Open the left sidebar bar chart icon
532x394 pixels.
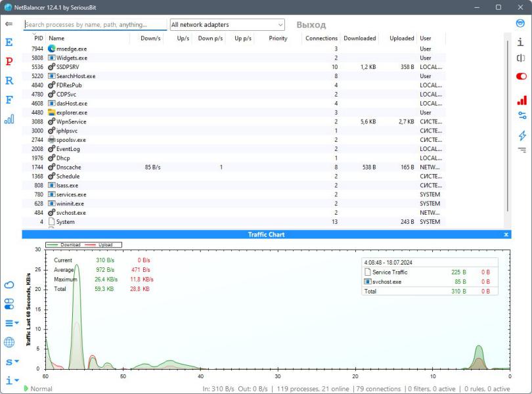coord(9,119)
